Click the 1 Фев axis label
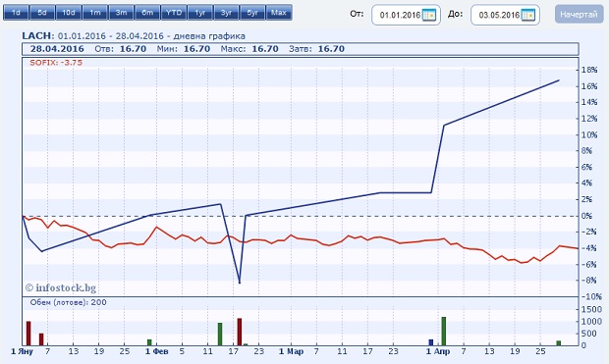 coord(157,351)
